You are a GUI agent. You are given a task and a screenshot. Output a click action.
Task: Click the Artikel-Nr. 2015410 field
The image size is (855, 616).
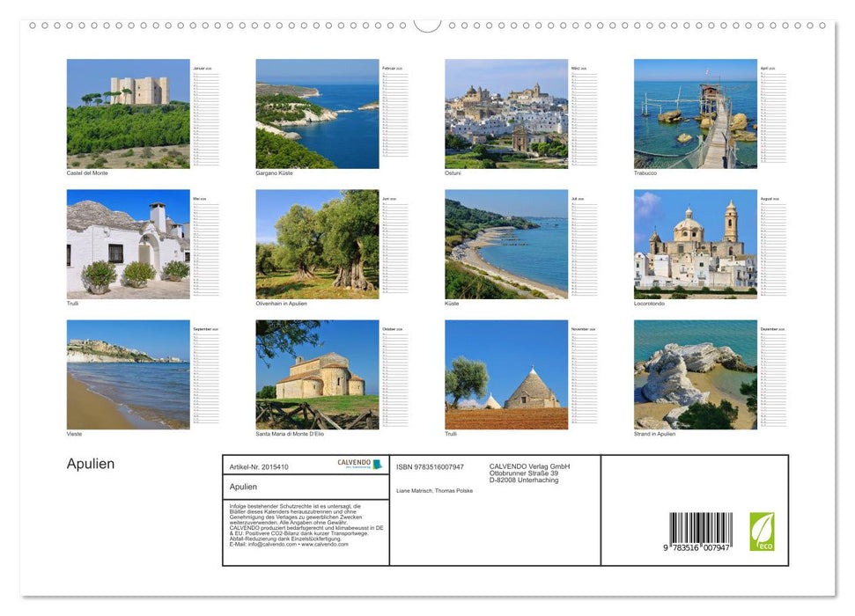[259, 466]
